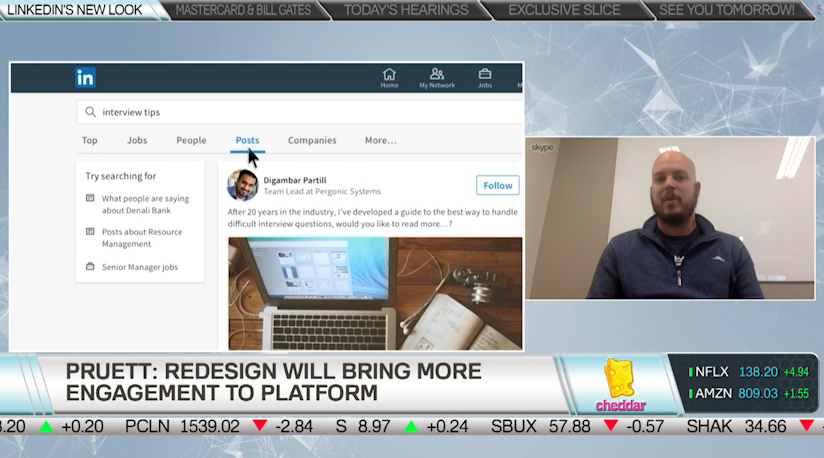The width and height of the screenshot is (824, 458).
Task: Select the LinkedIn's New Look segment tab
Action: point(75,10)
